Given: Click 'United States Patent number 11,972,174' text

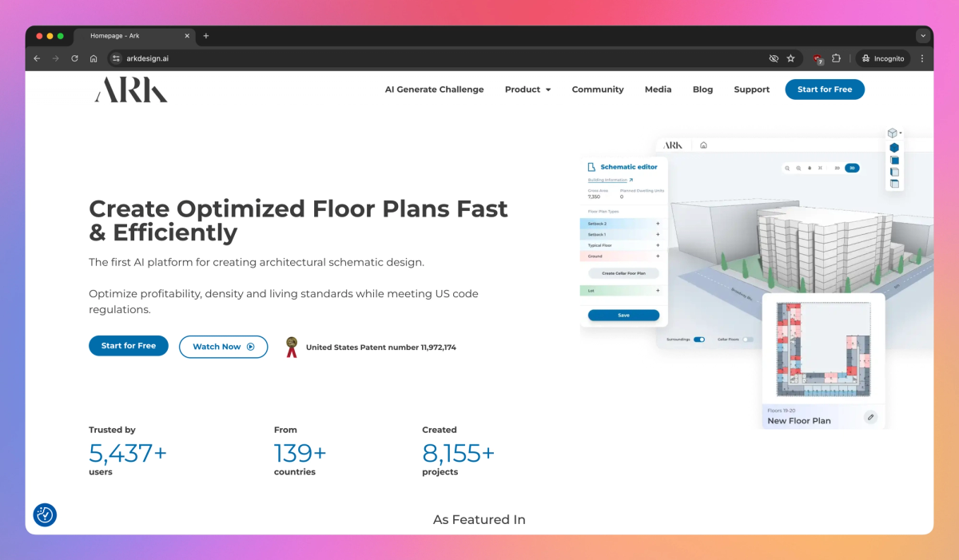Looking at the screenshot, I should pos(381,348).
